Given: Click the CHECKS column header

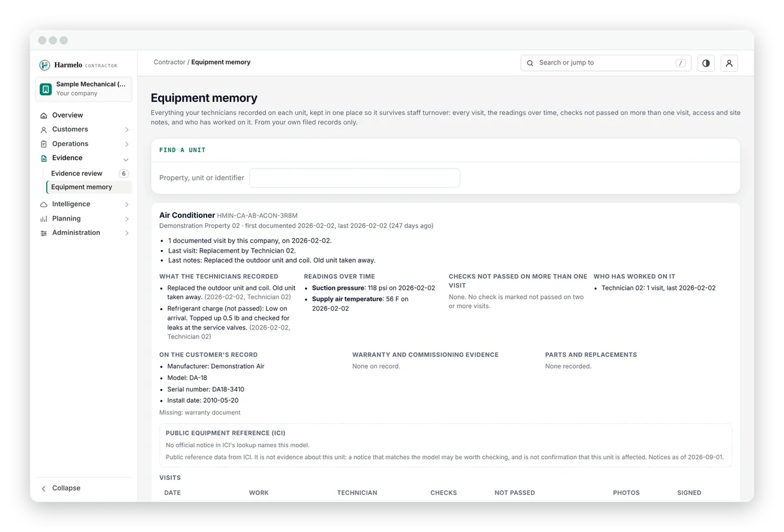Looking at the screenshot, I should coord(444,493).
